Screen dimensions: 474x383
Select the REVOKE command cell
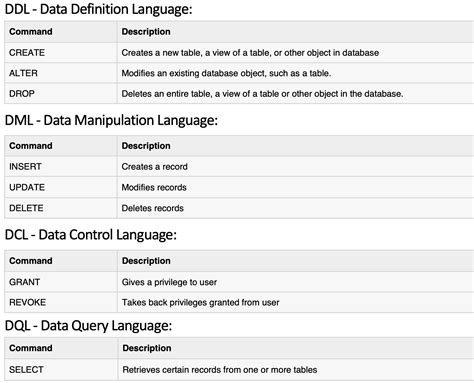point(61,302)
